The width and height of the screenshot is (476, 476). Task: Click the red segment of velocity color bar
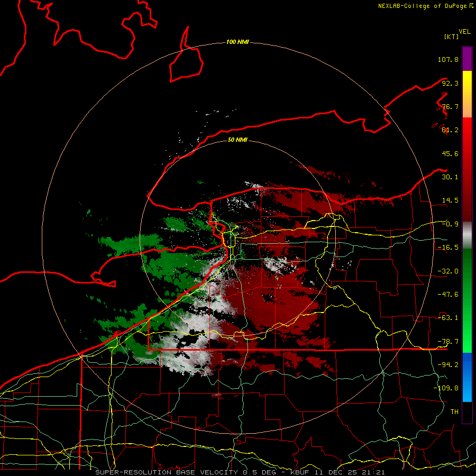point(467,169)
